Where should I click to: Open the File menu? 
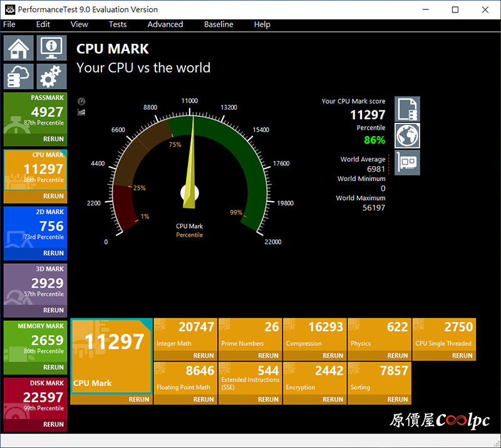pos(9,24)
